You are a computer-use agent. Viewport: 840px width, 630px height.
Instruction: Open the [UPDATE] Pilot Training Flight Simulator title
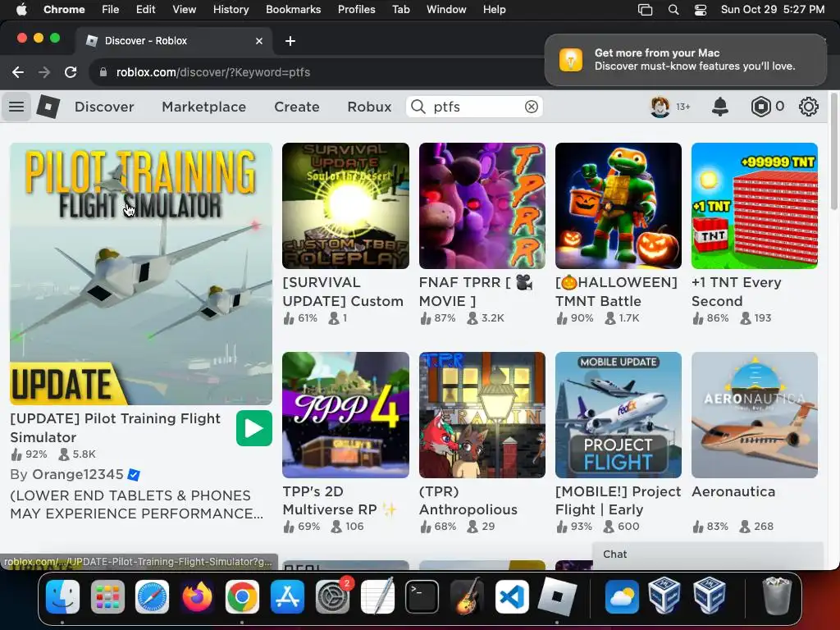click(x=115, y=427)
